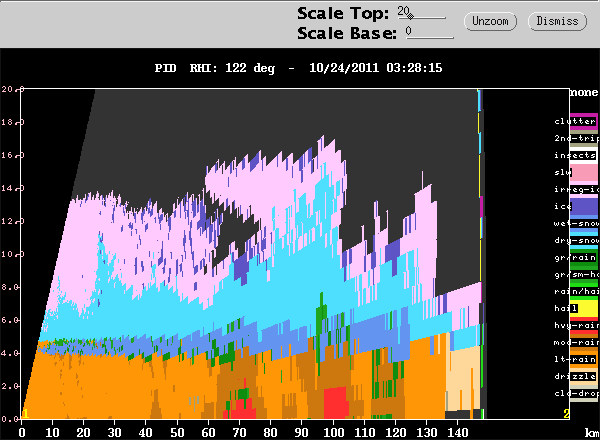The width and height of the screenshot is (600, 440).
Task: Pick the insects legend label
Action: click(575, 155)
